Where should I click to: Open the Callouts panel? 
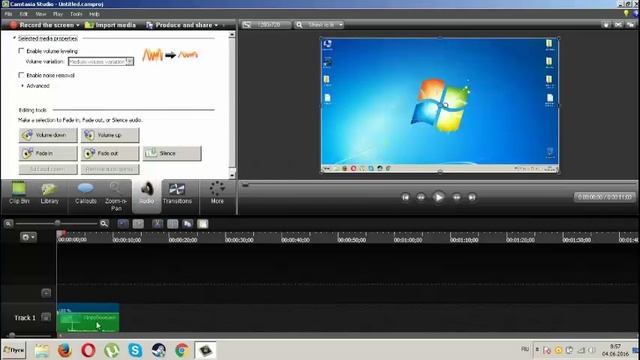(85, 193)
